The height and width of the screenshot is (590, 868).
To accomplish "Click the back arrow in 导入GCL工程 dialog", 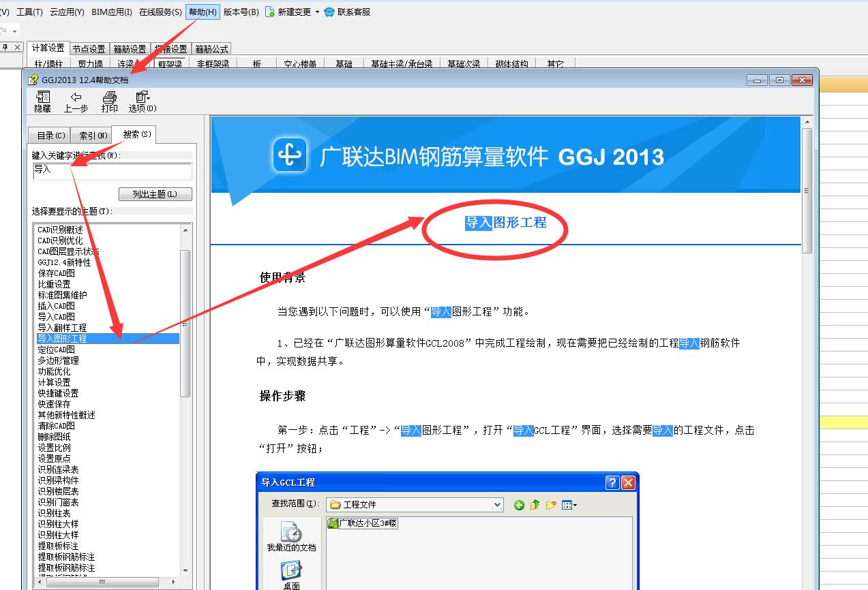I will coord(519,505).
